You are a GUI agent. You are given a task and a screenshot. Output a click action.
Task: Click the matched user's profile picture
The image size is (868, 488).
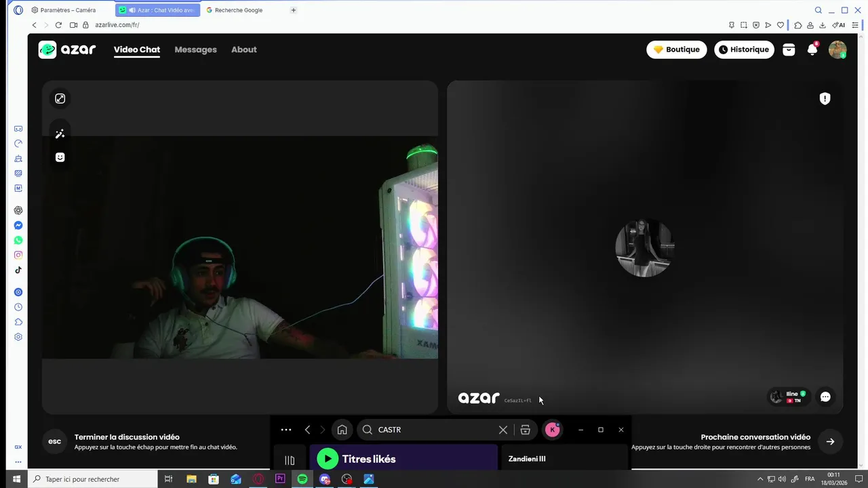[x=644, y=248]
